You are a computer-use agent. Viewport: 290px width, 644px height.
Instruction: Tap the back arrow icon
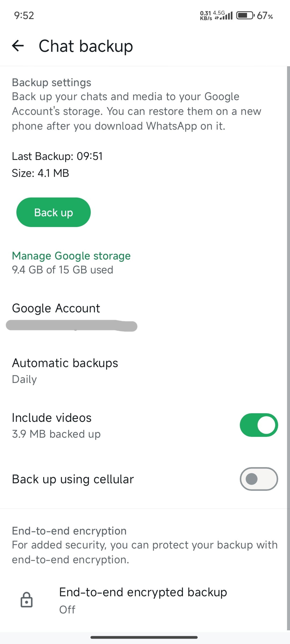18,46
